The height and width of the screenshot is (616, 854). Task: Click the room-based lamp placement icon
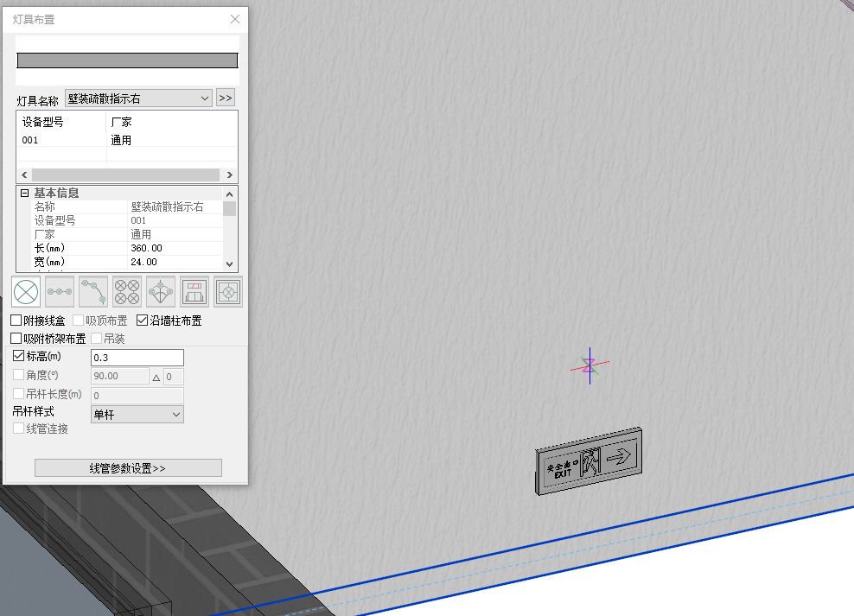tap(194, 292)
